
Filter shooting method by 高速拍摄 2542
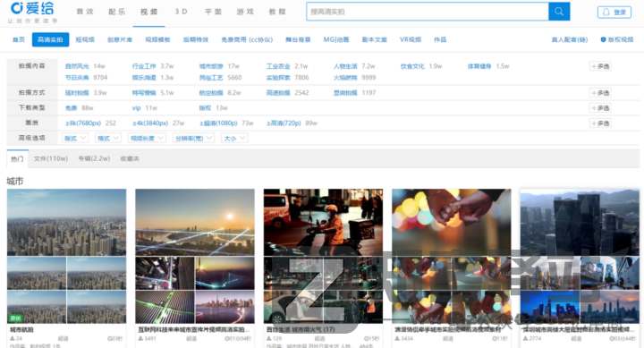(287, 92)
